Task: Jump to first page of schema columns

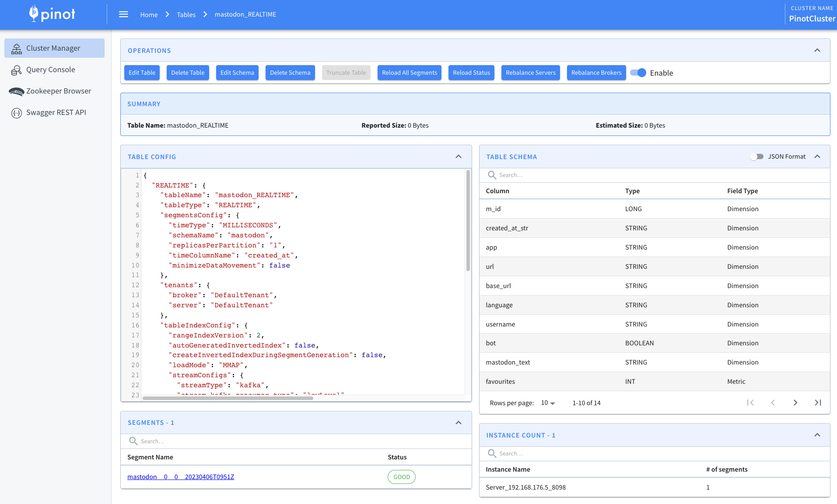Action: coord(751,403)
